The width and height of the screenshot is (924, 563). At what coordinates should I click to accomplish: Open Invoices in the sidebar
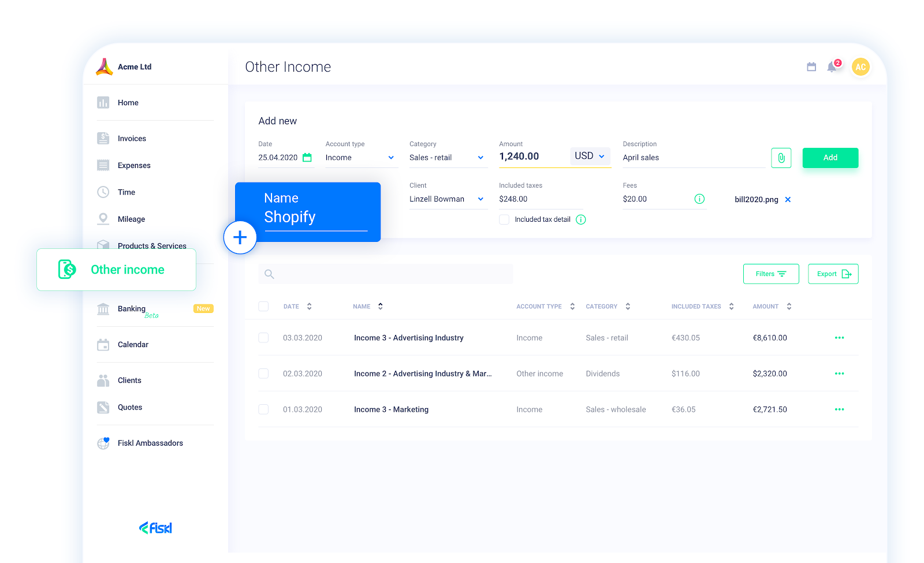pos(132,139)
